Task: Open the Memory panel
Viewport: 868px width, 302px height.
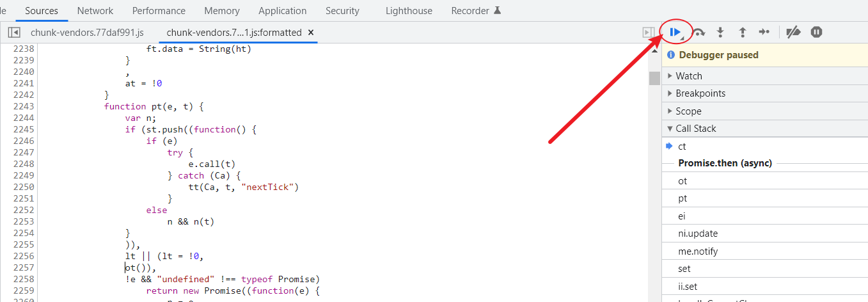Action: click(222, 11)
